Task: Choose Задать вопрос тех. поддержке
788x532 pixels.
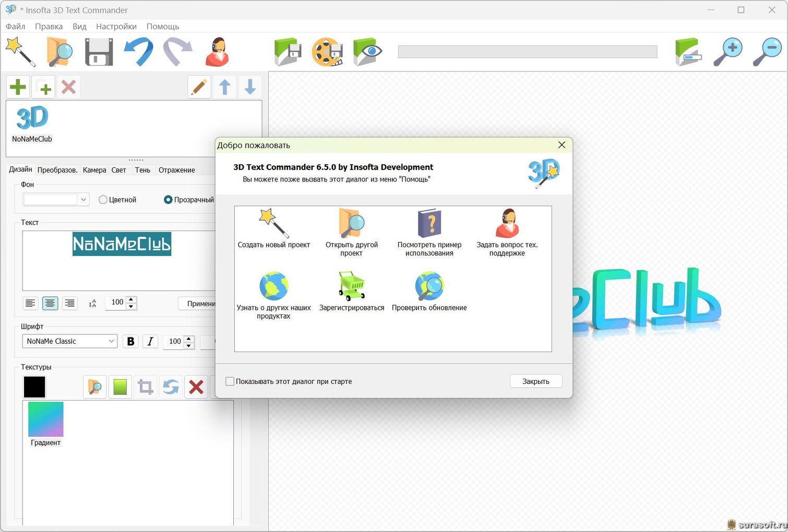Action: 507,233
